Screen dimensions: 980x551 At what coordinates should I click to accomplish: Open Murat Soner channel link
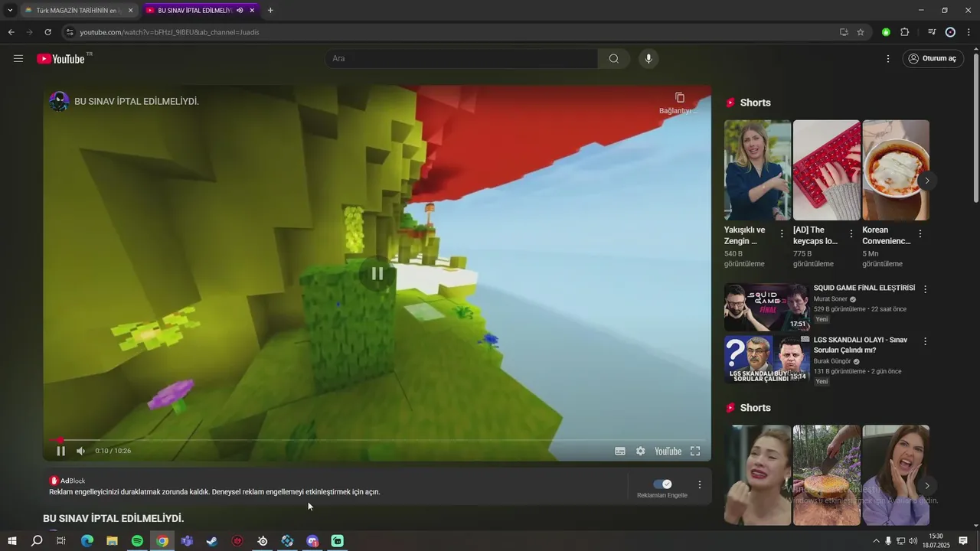831,299
